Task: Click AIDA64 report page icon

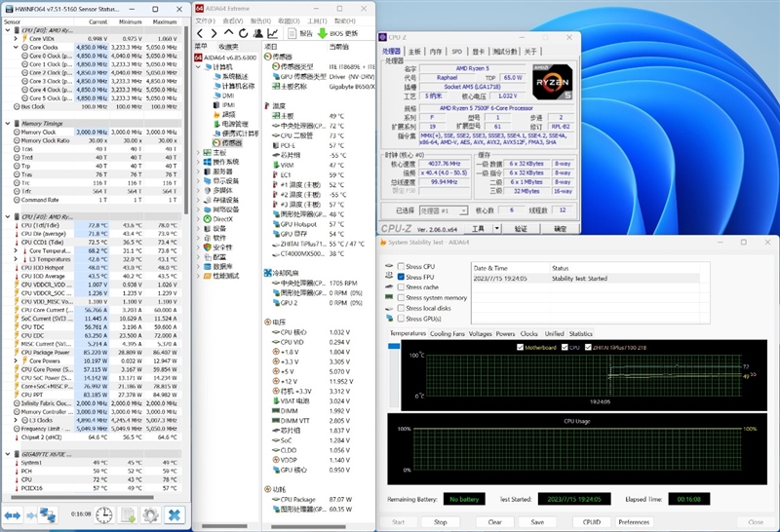Action: pos(292,33)
